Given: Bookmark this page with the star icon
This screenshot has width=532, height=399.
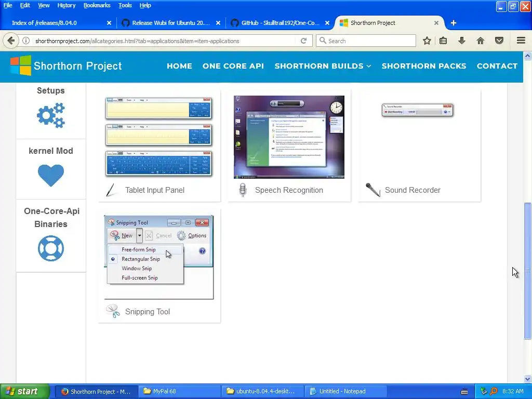Looking at the screenshot, I should 427,41.
